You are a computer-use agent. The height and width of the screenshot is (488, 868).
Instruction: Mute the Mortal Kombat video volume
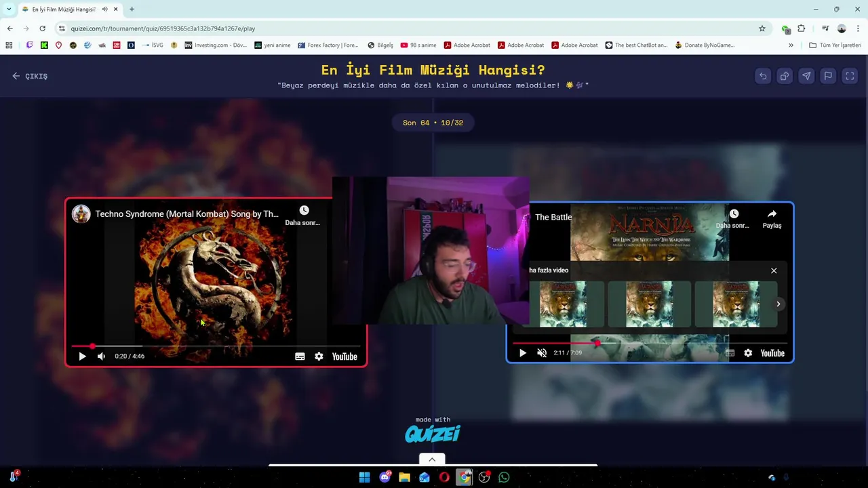[101, 357]
